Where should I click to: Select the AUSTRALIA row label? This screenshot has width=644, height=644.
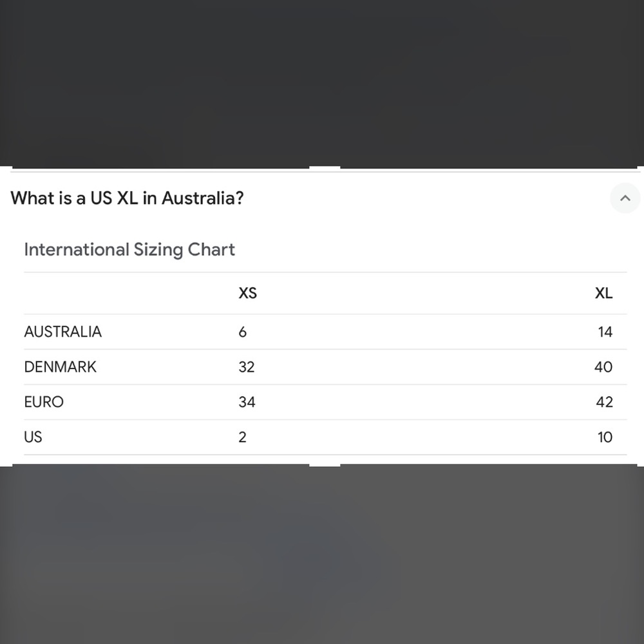point(63,332)
